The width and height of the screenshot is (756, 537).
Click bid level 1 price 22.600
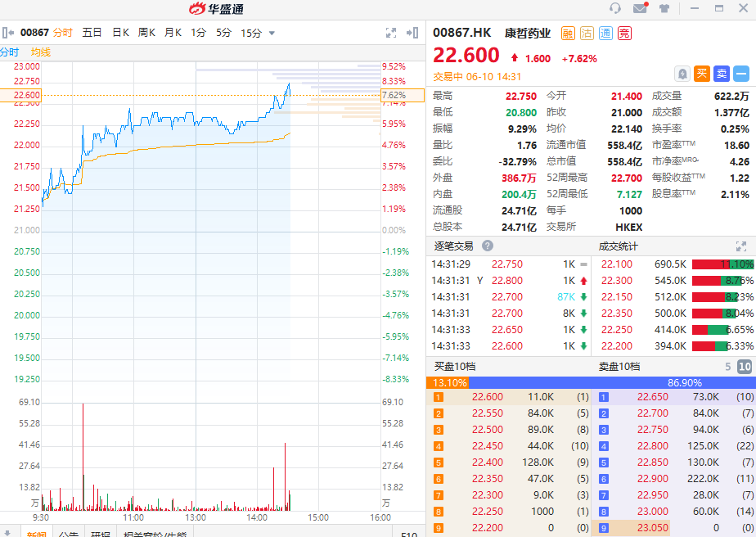488,397
